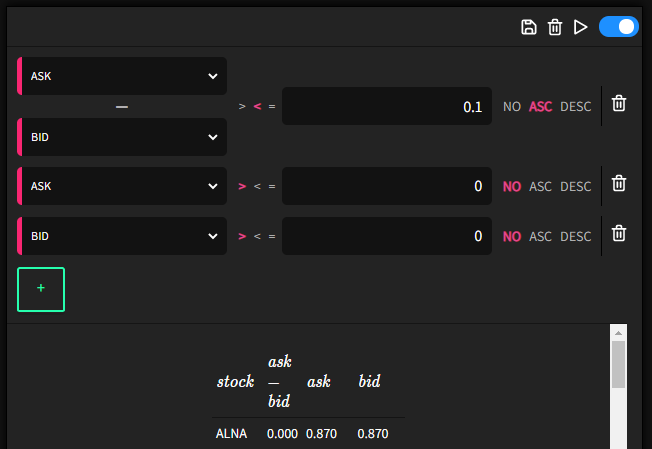Choose ASC sorting on second ASK row
652x449 pixels.
coord(540,186)
